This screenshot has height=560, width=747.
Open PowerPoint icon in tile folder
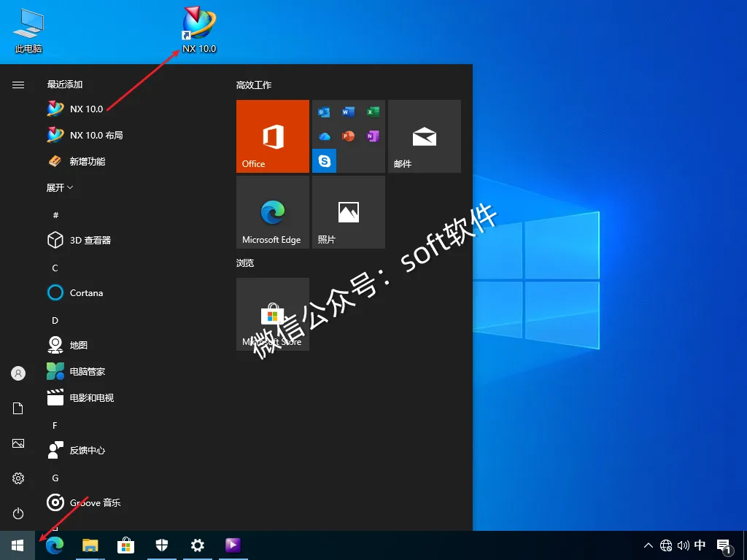tap(348, 136)
